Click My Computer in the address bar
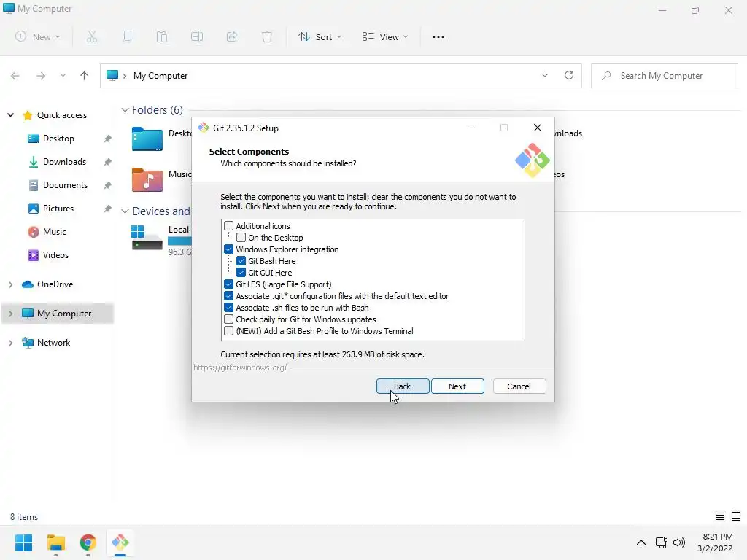This screenshot has width=747, height=560. pos(160,76)
